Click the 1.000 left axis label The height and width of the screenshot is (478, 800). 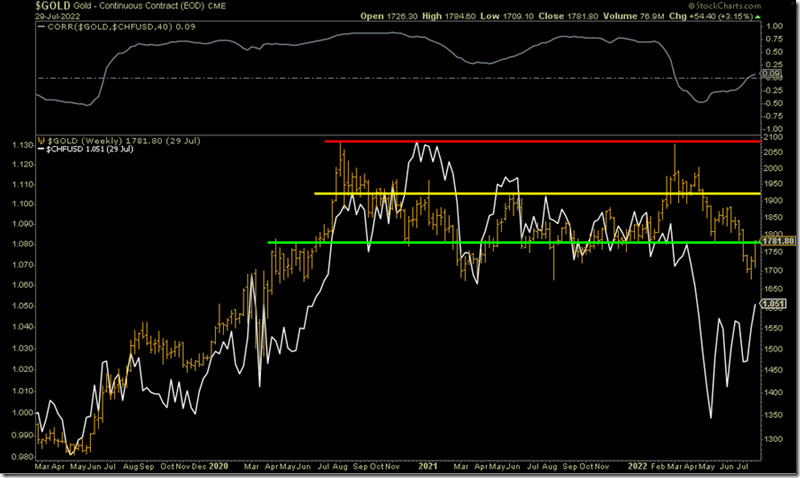coord(22,413)
